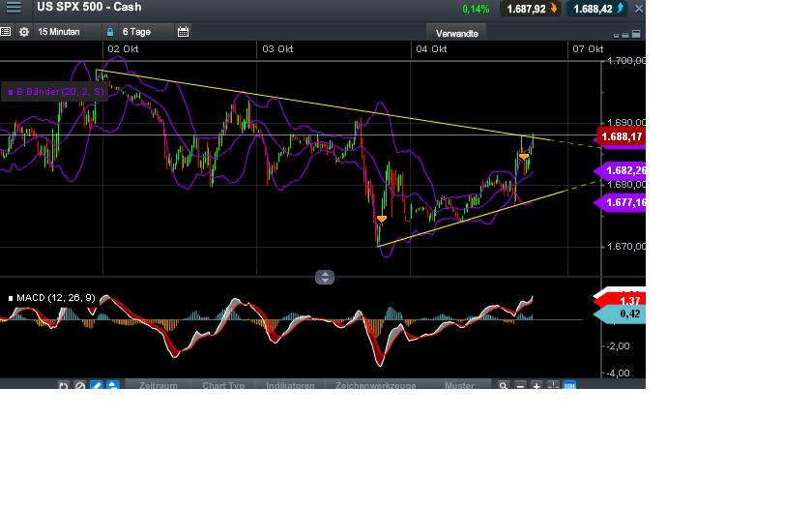Click the MACD (12, 26, 9) indicator label
The image size is (812, 508).
52,298
